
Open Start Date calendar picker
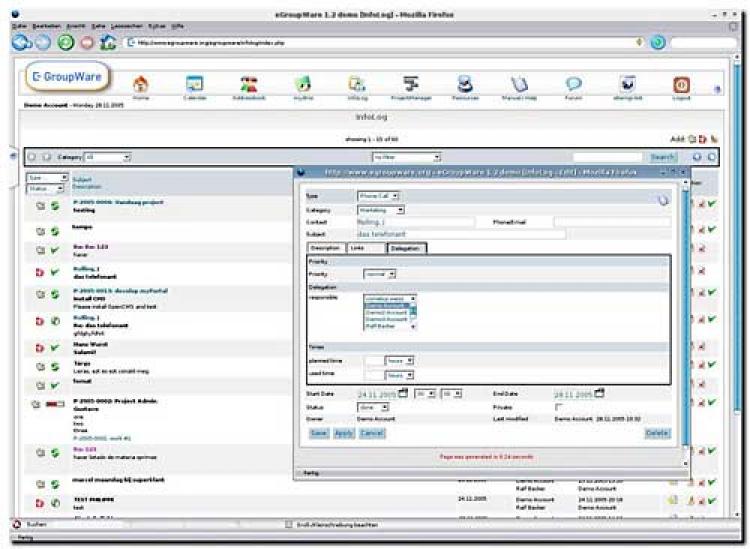[403, 394]
